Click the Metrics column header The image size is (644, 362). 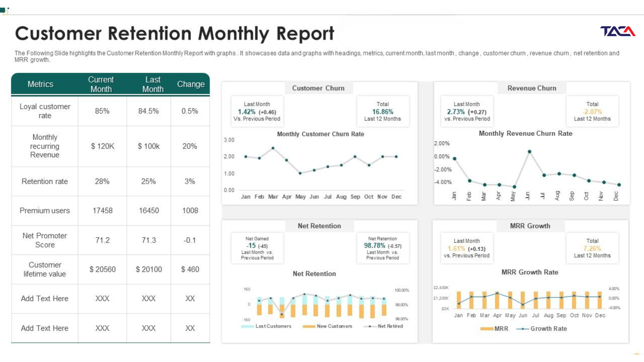pos(40,84)
